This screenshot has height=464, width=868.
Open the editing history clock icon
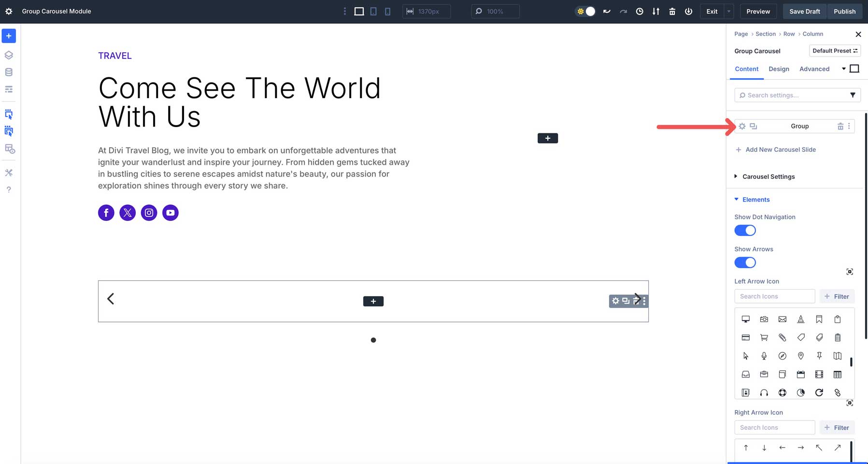click(640, 11)
